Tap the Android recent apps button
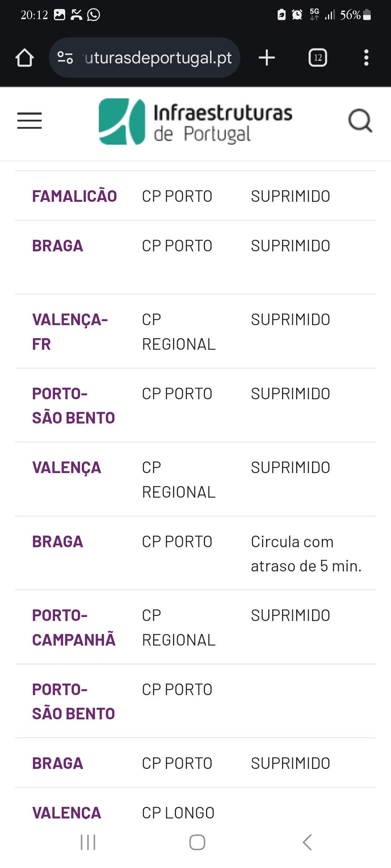Image resolution: width=391 pixels, height=868 pixels. (88, 842)
